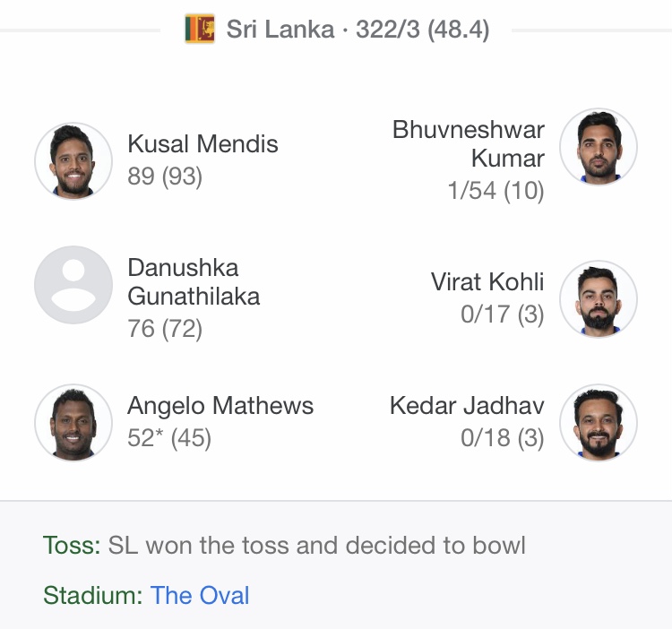The width and height of the screenshot is (672, 629).
Task: Open Virat Kohli player photo
Action: (x=599, y=299)
